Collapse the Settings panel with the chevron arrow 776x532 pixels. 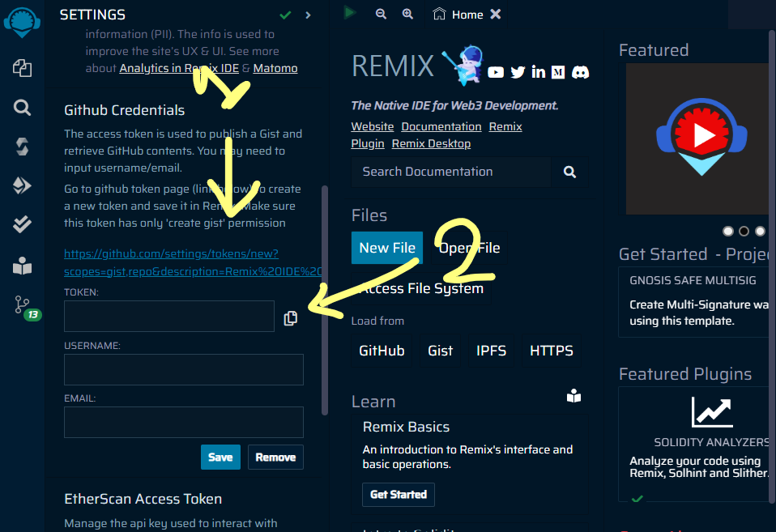[308, 15]
